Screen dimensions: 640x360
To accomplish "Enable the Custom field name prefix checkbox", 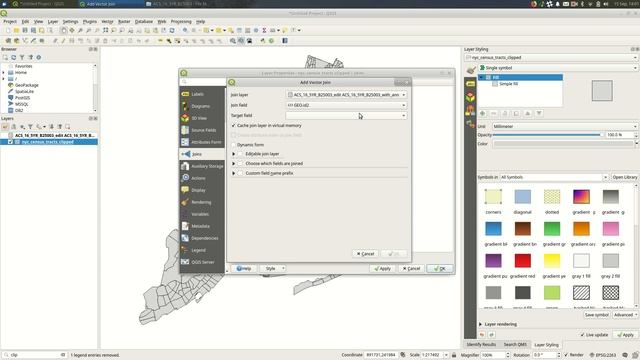I will 240,173.
